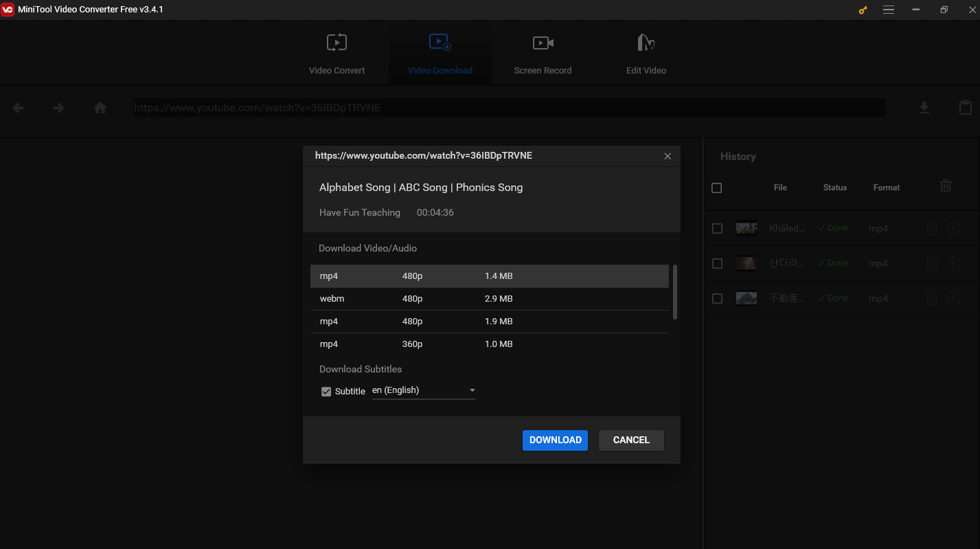
Task: Click the forward arrow navigation icon
Action: (x=59, y=108)
